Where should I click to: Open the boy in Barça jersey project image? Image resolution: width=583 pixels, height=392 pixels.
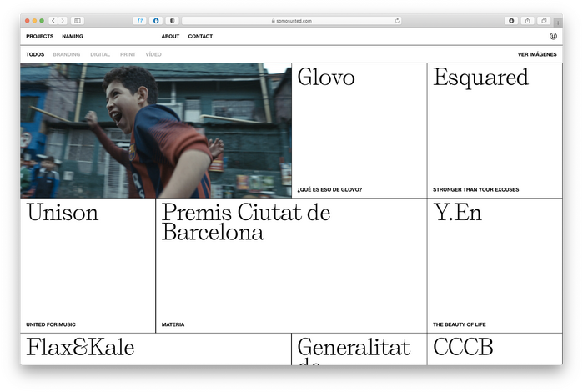pyautogui.click(x=156, y=130)
